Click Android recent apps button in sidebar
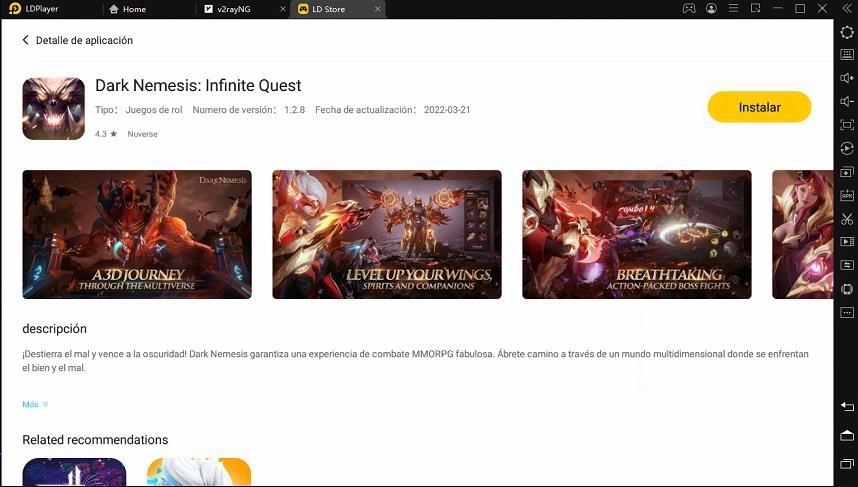 click(x=847, y=464)
